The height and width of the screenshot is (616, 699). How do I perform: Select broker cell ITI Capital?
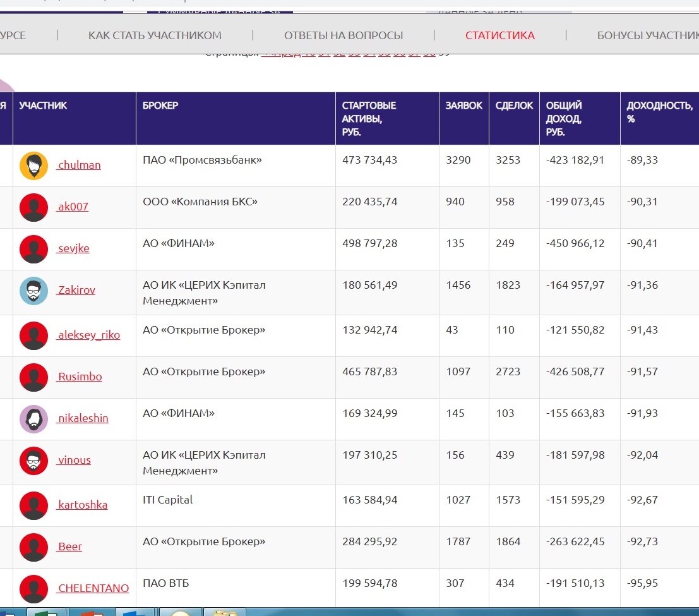coord(167,500)
